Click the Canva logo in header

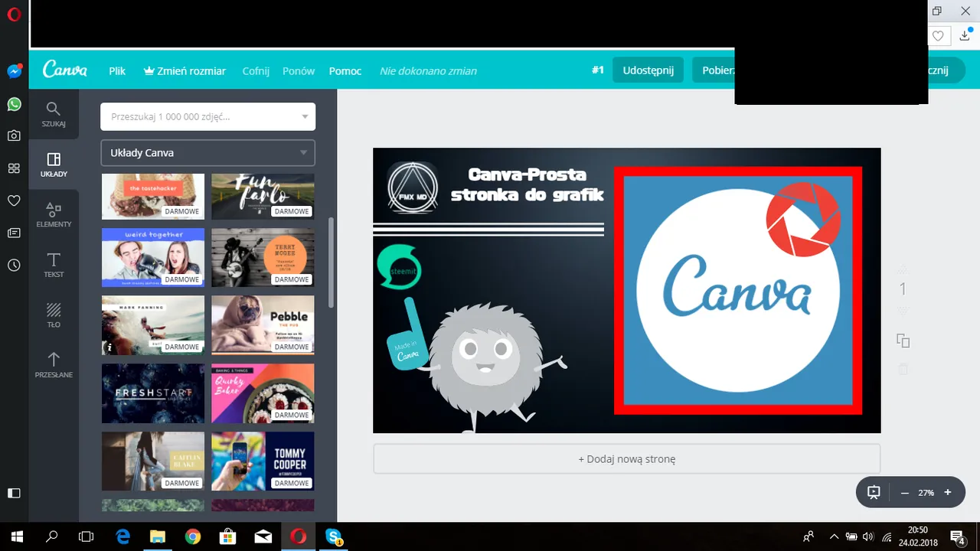coord(64,70)
